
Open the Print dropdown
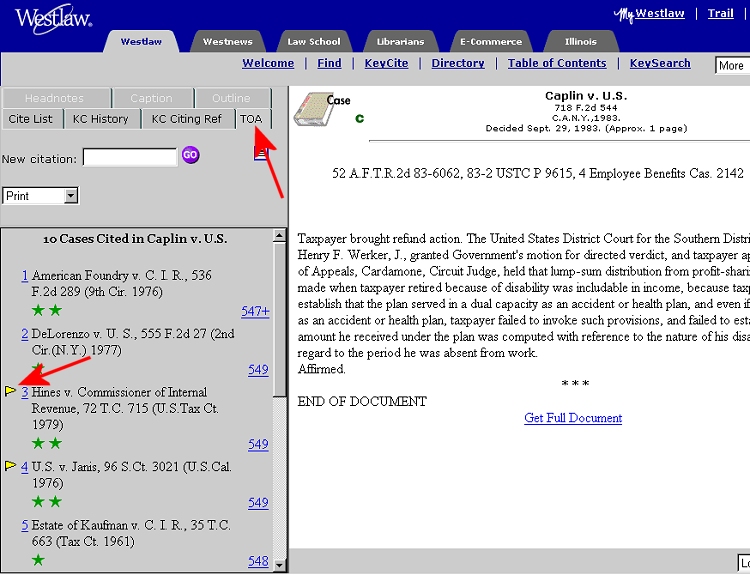41,196
